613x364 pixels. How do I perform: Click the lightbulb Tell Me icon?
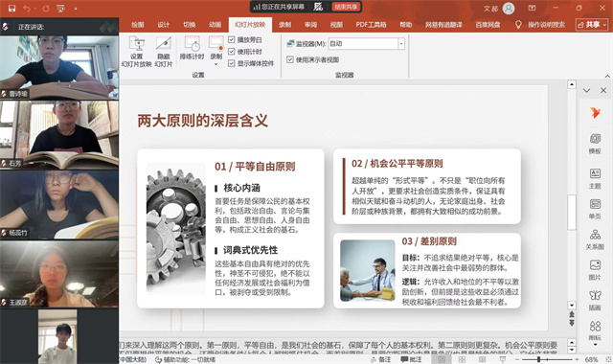click(518, 25)
